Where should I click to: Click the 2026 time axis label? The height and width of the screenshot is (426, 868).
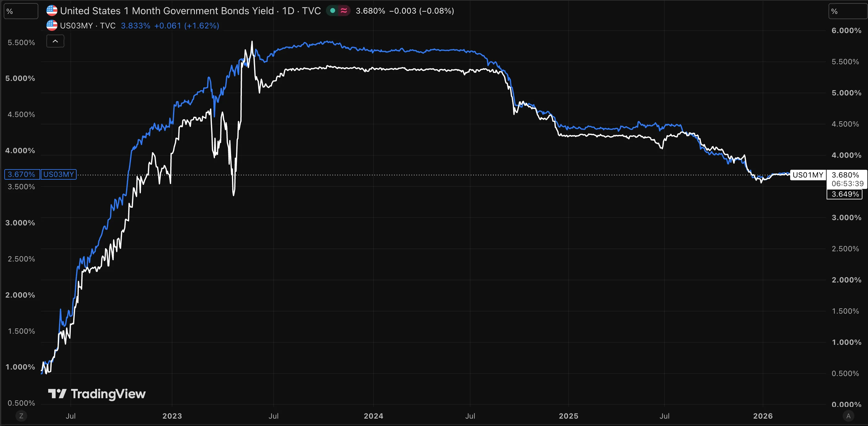tap(763, 416)
